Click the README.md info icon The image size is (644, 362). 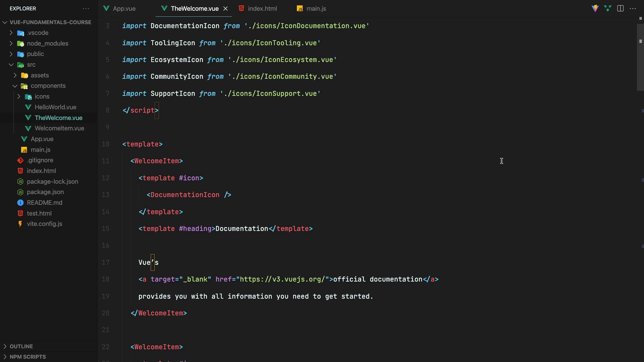point(20,203)
